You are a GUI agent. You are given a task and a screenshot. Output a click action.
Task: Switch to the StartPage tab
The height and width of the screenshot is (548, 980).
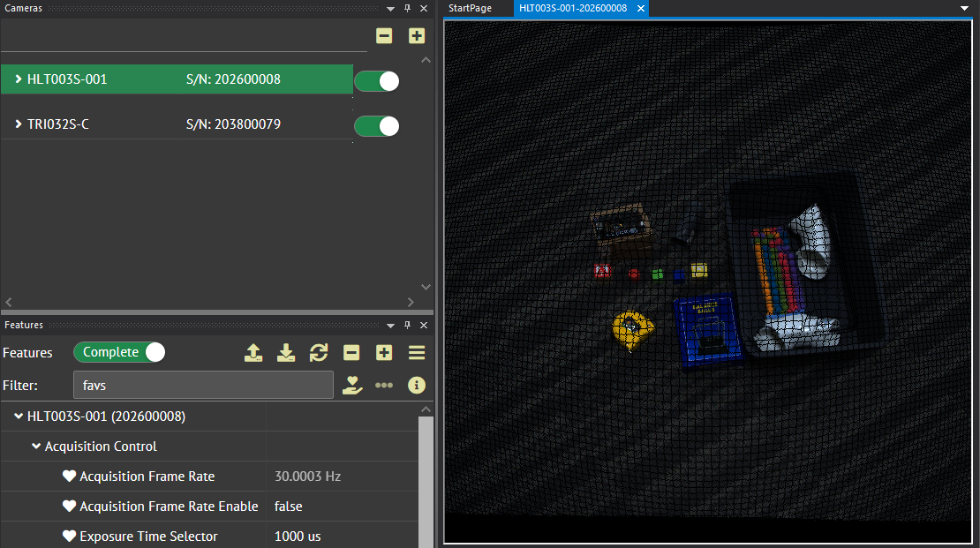(x=470, y=8)
